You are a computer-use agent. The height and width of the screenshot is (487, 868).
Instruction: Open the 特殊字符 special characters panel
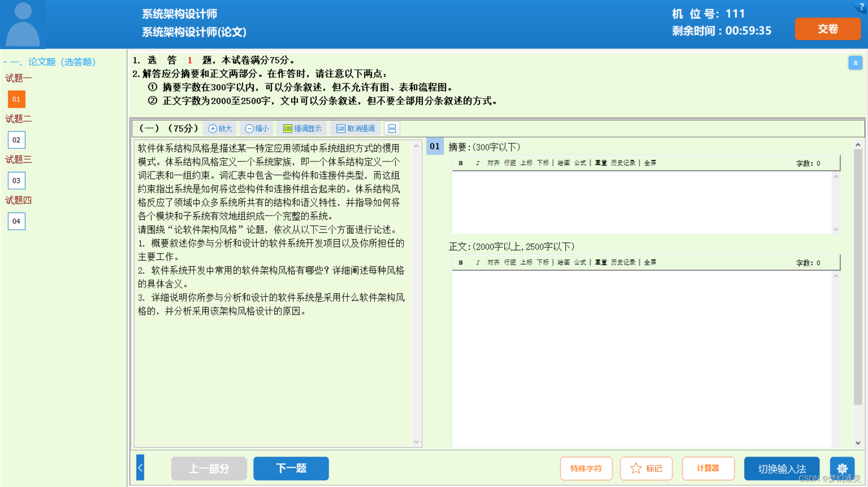coord(586,468)
